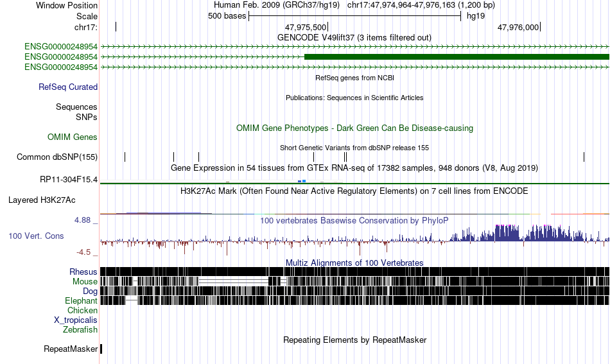Click the Scale track label
Image resolution: width=610 pixels, height=364 pixels.
87,16
